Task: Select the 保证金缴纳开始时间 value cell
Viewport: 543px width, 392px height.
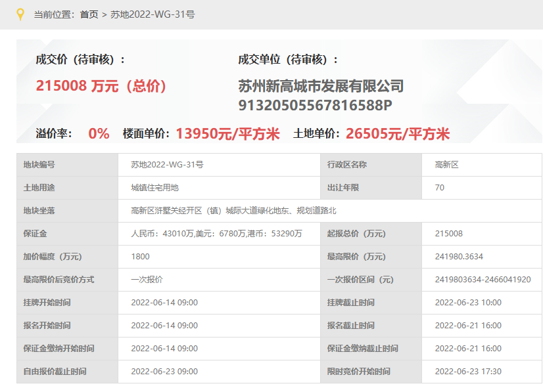Action: coord(219,349)
